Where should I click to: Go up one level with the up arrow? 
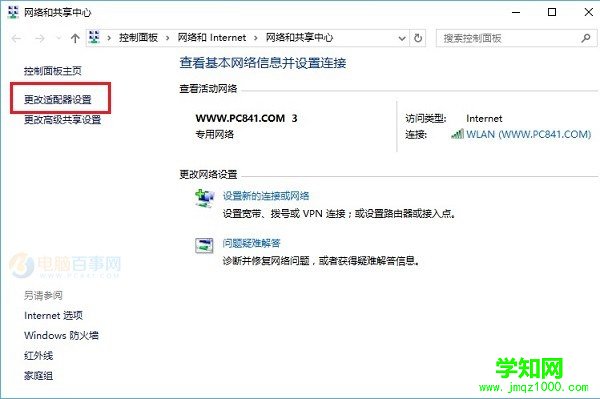[x=75, y=38]
